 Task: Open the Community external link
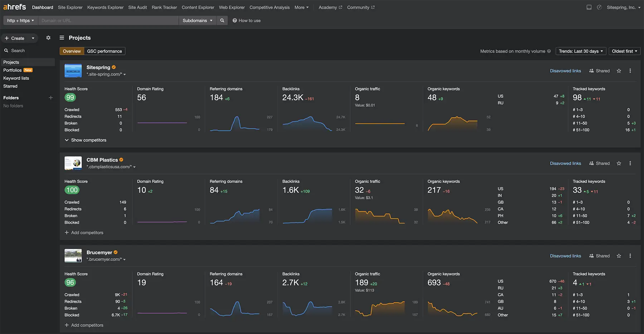(x=361, y=7)
